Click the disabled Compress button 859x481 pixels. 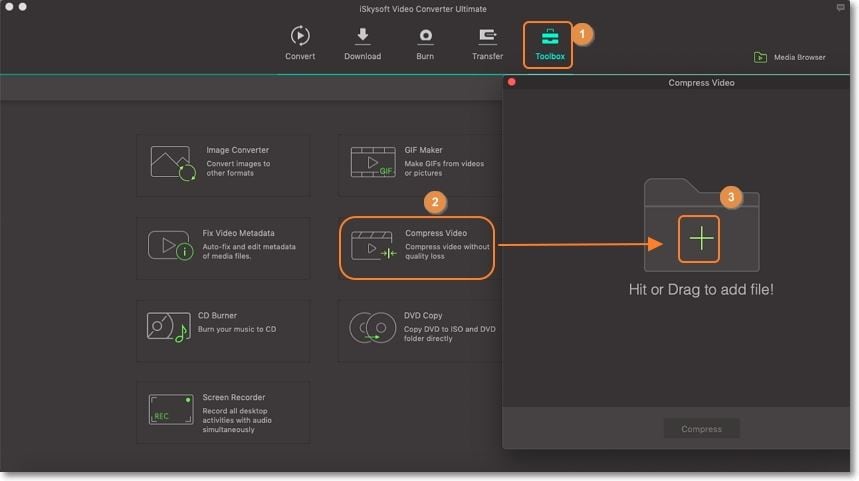(701, 429)
